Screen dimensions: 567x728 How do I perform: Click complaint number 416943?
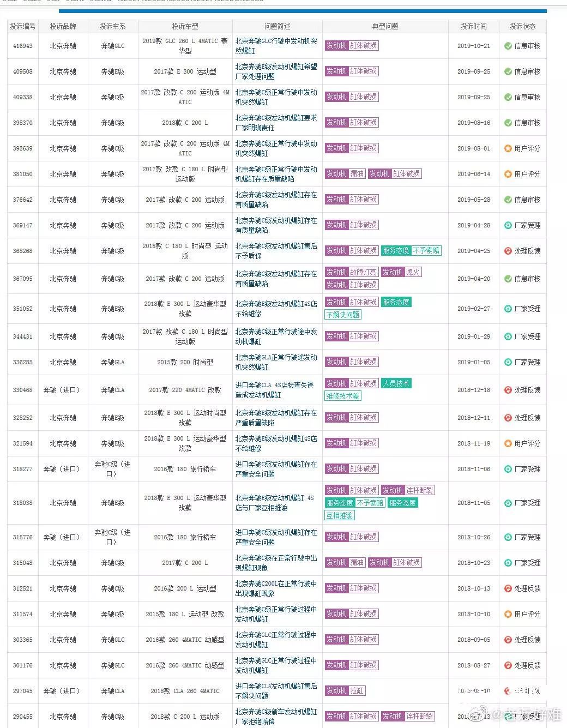[x=23, y=46]
